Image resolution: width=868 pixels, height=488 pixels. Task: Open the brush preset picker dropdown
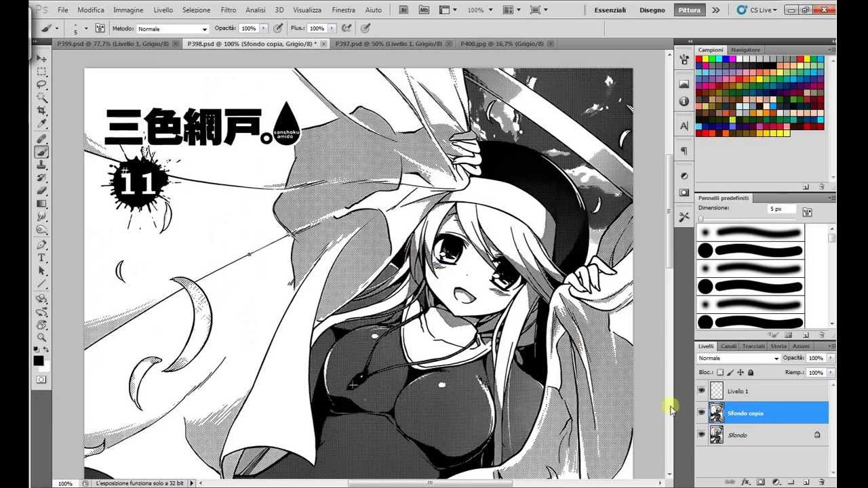(86, 28)
